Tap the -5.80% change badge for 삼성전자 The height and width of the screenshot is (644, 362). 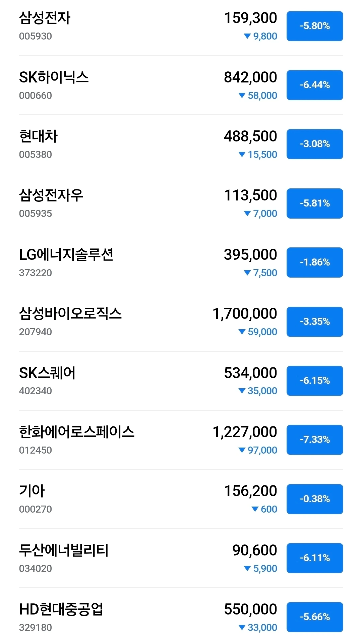coord(314,26)
